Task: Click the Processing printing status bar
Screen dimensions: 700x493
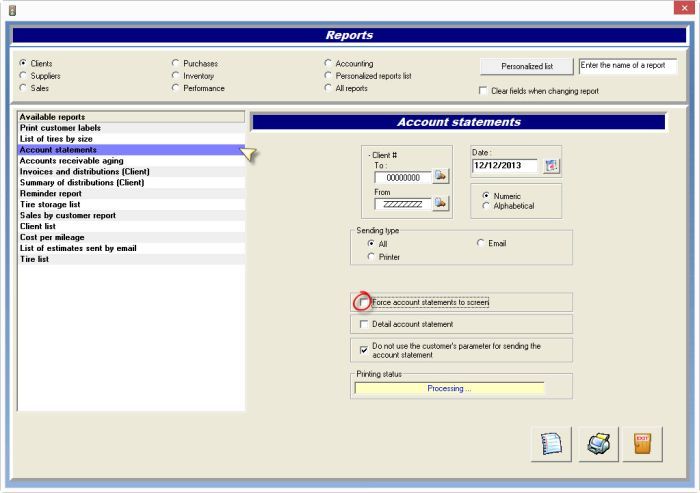Action: click(449, 389)
